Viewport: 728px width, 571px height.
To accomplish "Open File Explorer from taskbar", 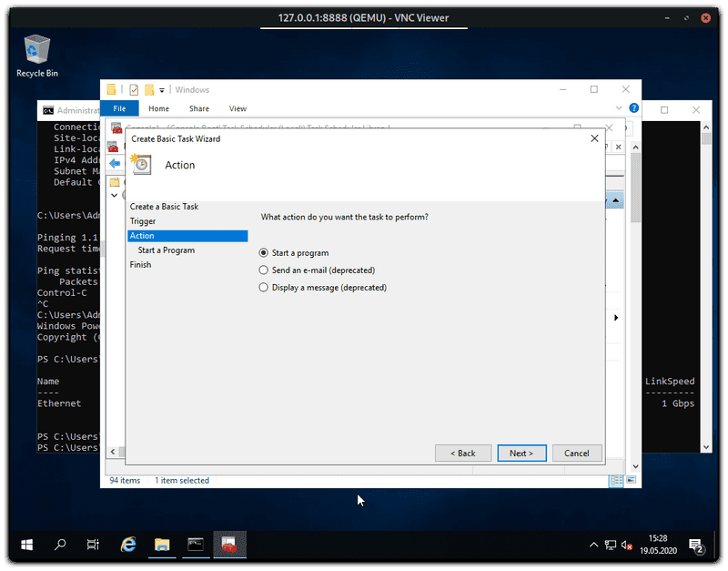I will click(x=162, y=545).
